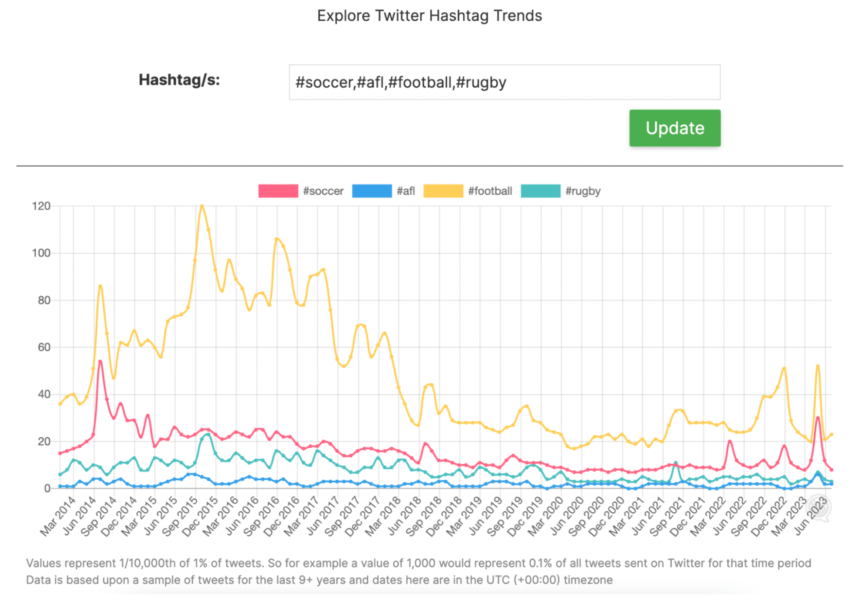Select the #rugby legend text label
This screenshot has width=868, height=603.
click(x=583, y=191)
